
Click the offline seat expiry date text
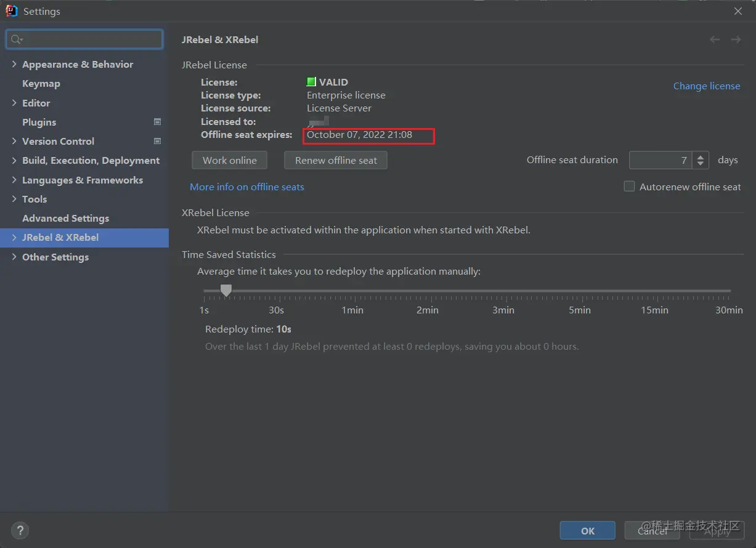click(359, 134)
